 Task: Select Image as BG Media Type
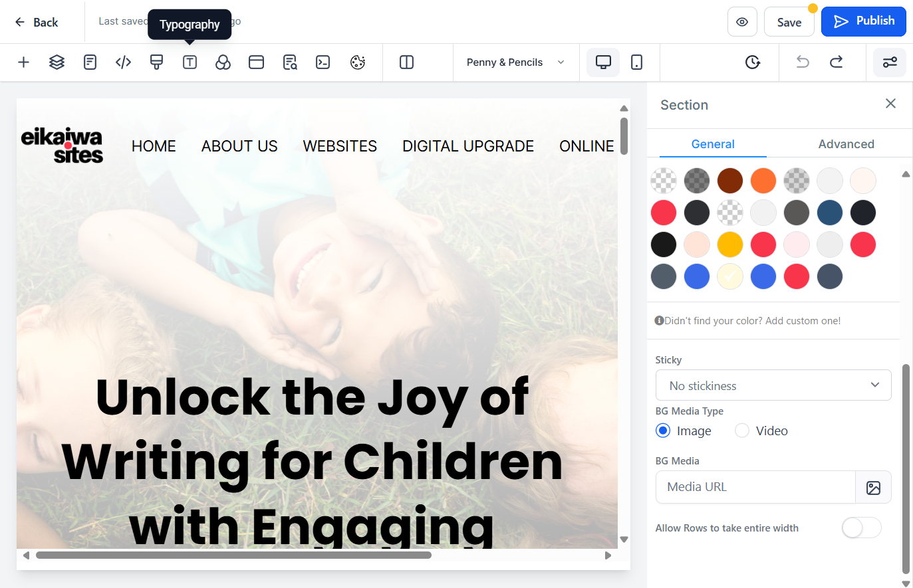[x=663, y=431]
